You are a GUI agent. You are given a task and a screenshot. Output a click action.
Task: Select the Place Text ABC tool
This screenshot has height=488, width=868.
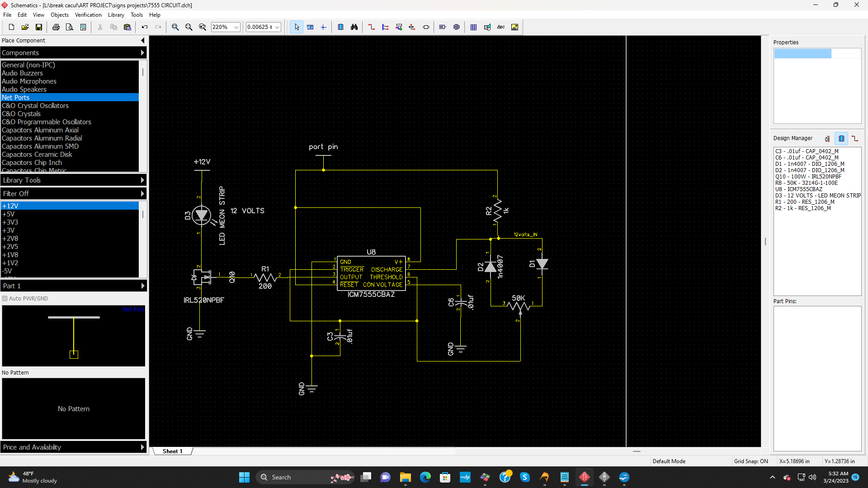[x=501, y=27]
